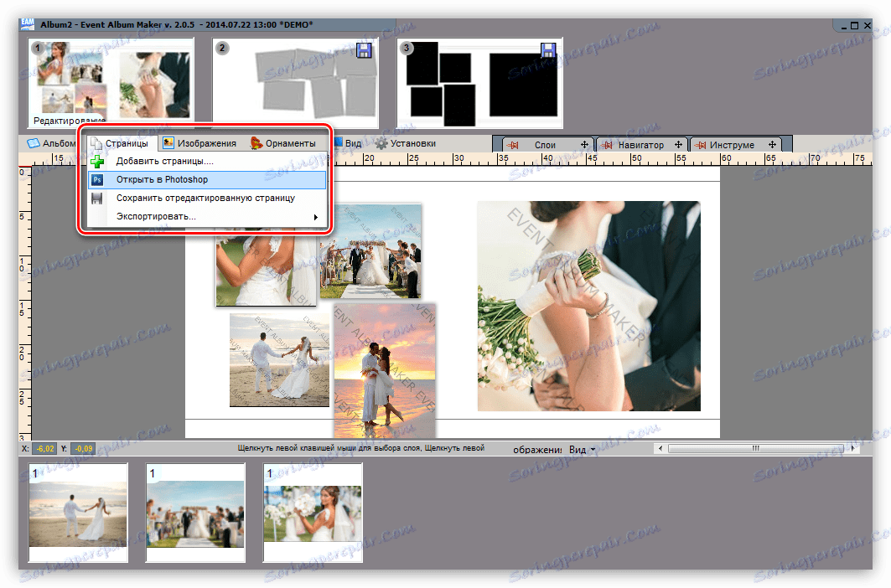Screen dimensions: 891x588
Task: Select page 3 black template thumbnail
Action: 479,83
